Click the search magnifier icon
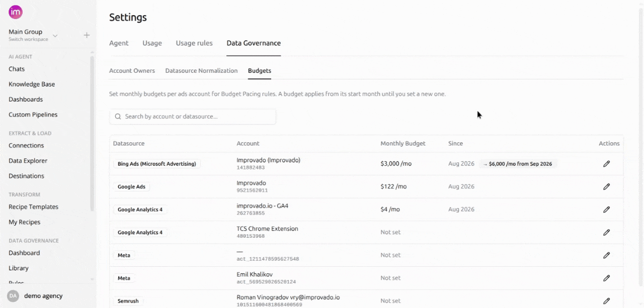This screenshot has width=644, height=308. (x=118, y=117)
